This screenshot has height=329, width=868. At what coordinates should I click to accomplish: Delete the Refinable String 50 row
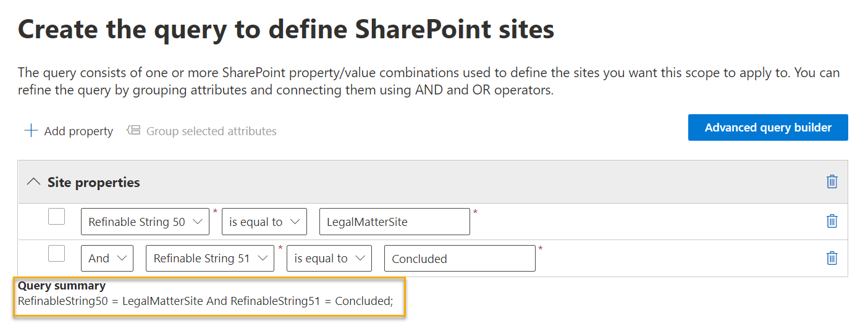pos(832,221)
